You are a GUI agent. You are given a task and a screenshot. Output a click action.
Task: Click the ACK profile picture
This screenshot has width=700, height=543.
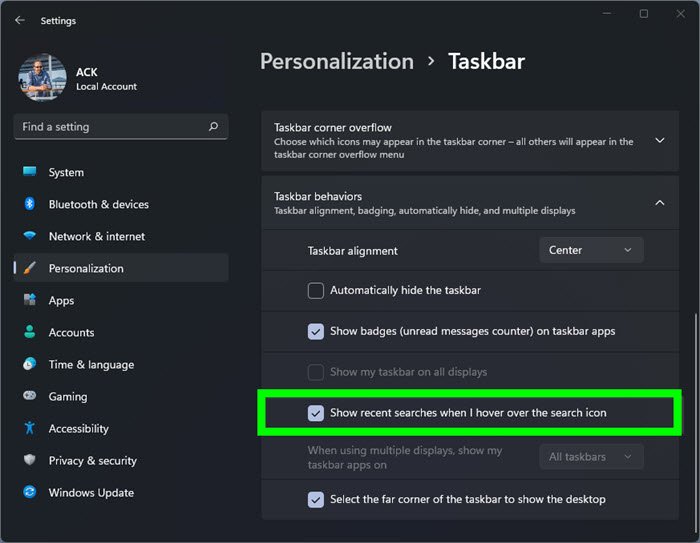pos(43,78)
